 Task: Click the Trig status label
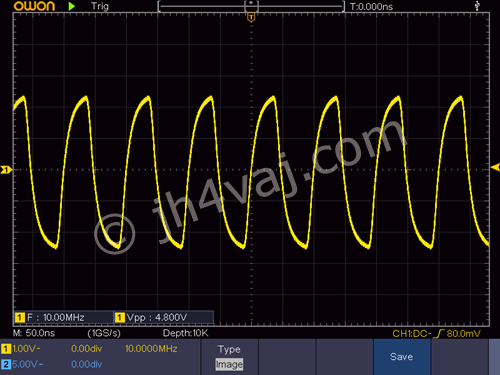pyautogui.click(x=100, y=6)
